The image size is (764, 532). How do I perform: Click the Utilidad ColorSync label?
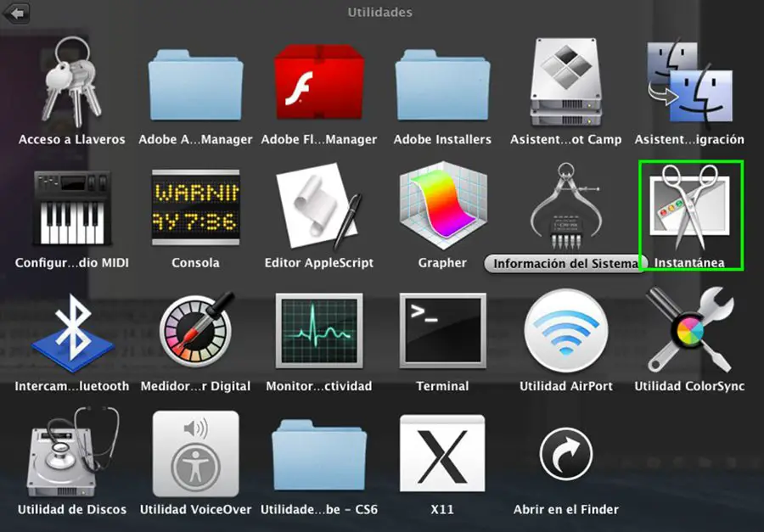point(689,386)
